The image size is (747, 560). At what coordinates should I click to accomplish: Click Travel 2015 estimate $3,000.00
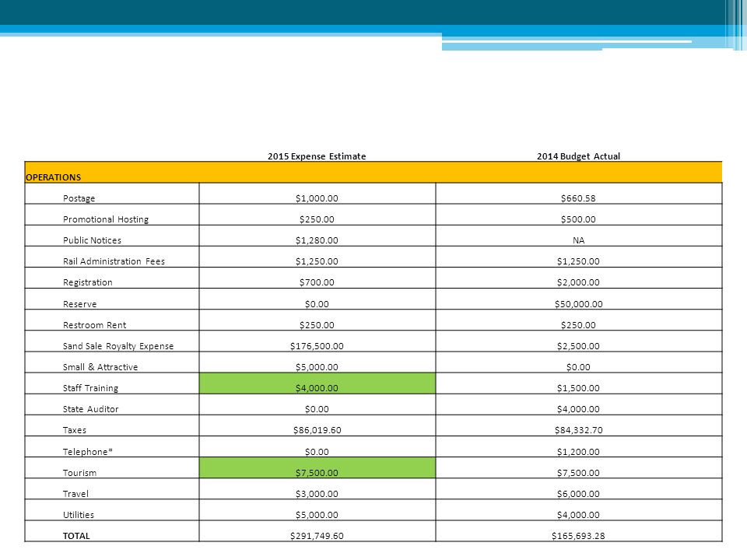pos(317,493)
